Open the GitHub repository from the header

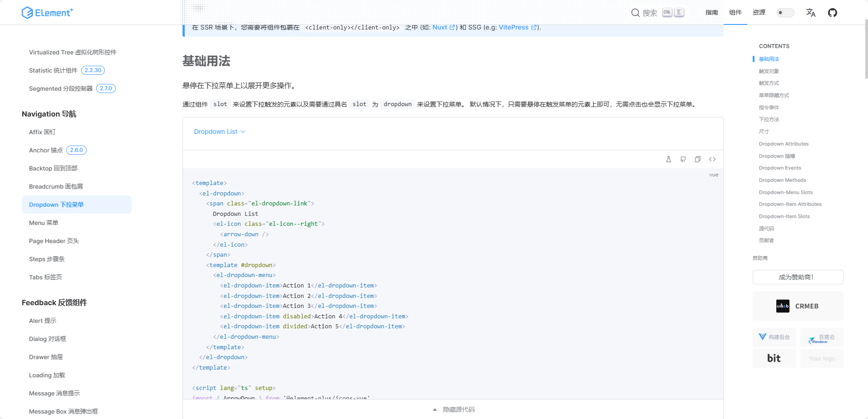coord(833,12)
